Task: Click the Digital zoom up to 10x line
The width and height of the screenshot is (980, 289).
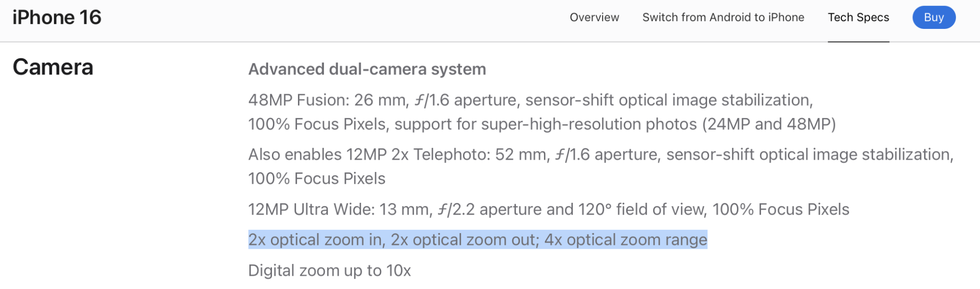Action: [x=329, y=271]
